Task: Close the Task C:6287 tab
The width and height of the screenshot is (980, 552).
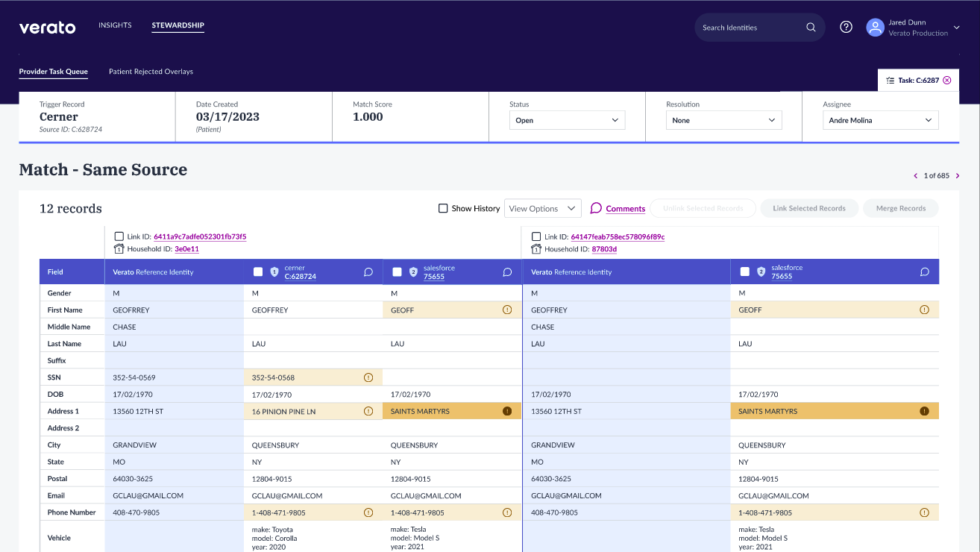Action: pos(947,80)
